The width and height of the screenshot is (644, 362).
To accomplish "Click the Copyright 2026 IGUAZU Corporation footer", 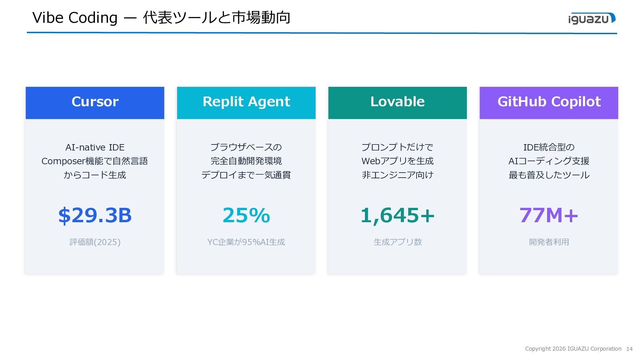I will click(573, 349).
